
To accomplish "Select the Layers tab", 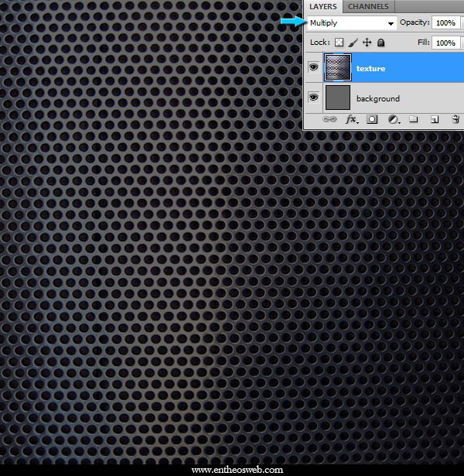I will [323, 6].
